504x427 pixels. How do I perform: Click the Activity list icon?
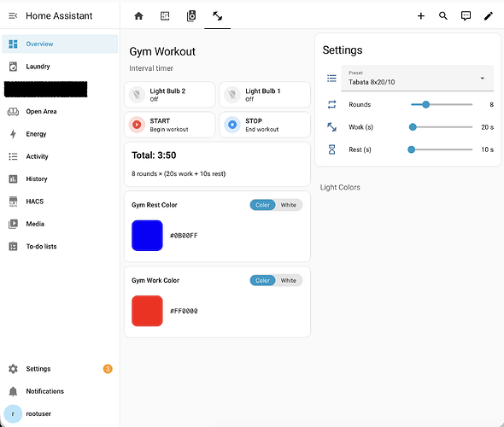(x=13, y=156)
